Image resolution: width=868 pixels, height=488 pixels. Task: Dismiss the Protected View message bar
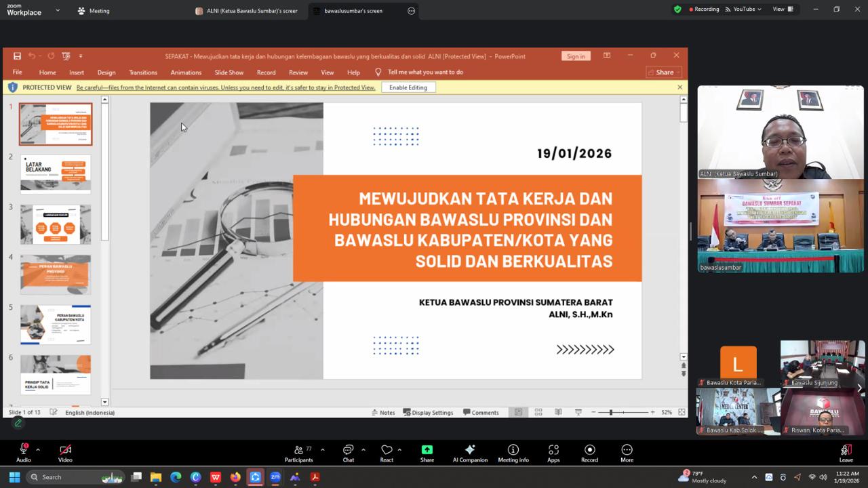coord(679,87)
